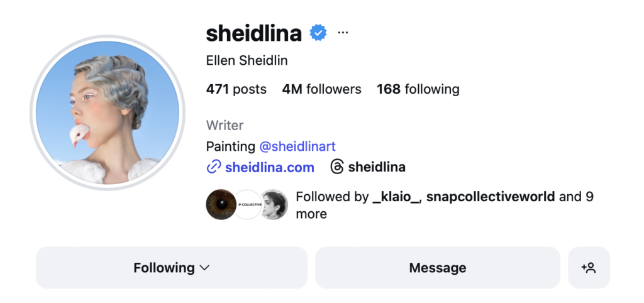Open the sheidlina.com website link

coord(269,167)
